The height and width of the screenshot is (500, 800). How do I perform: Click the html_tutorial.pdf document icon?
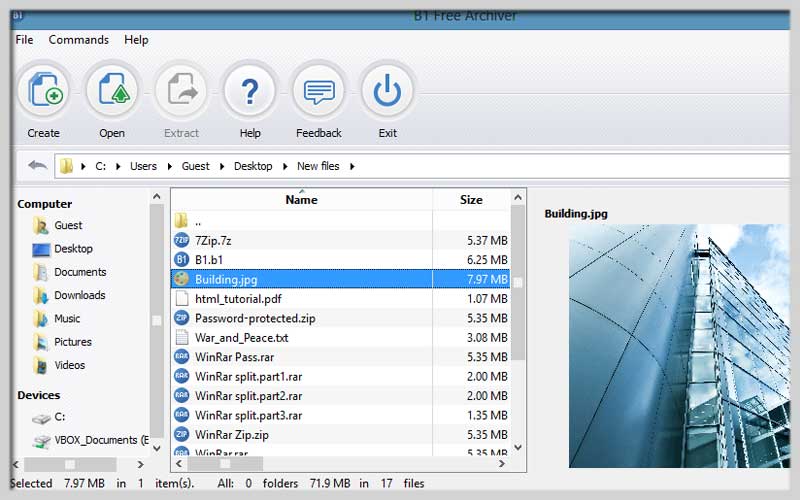pyautogui.click(x=182, y=298)
